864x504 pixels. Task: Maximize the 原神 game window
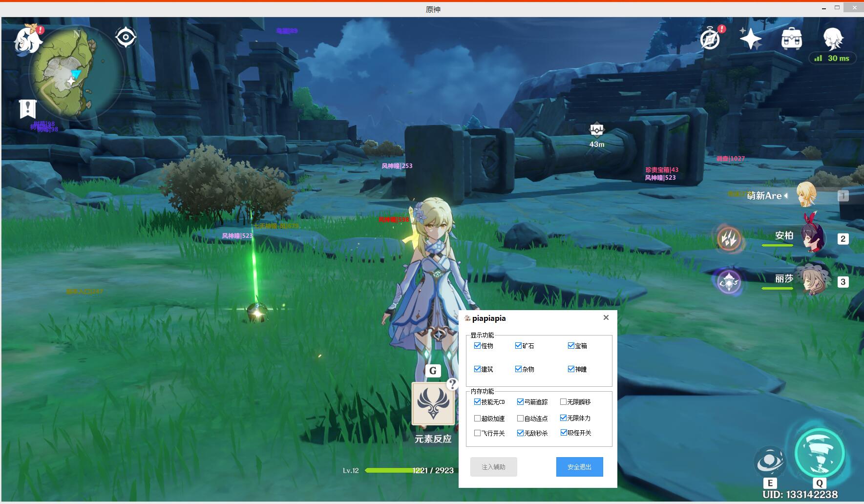click(837, 8)
